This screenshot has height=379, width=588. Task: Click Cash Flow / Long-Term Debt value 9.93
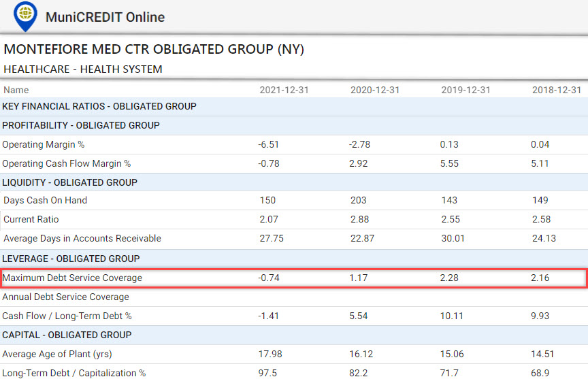pyautogui.click(x=540, y=316)
